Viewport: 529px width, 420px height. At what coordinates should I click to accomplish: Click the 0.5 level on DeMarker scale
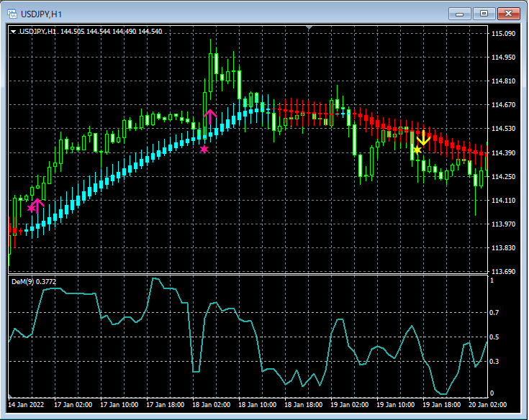point(494,337)
